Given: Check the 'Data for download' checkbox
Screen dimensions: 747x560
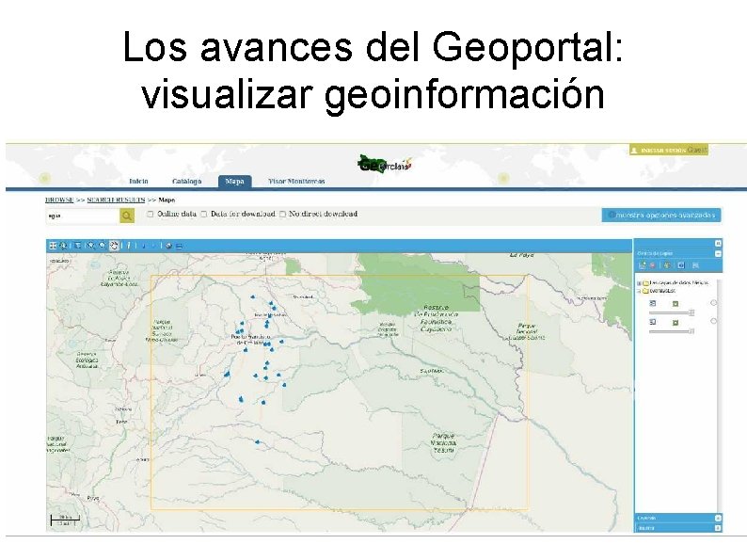Looking at the screenshot, I should 204,214.
